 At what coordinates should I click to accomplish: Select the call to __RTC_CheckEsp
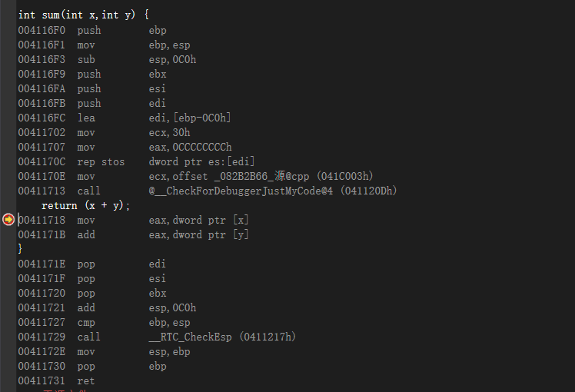[157, 337]
